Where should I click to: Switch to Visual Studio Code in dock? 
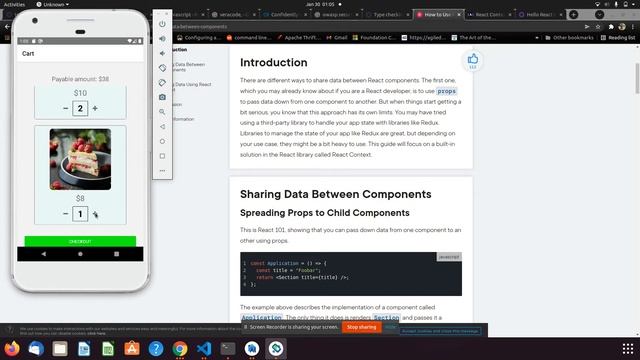pos(204,349)
